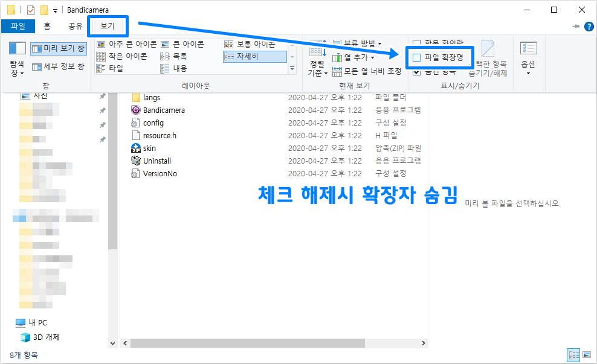Click the 옵션 button to open folder options
This screenshot has width=597, height=364.
(528, 57)
